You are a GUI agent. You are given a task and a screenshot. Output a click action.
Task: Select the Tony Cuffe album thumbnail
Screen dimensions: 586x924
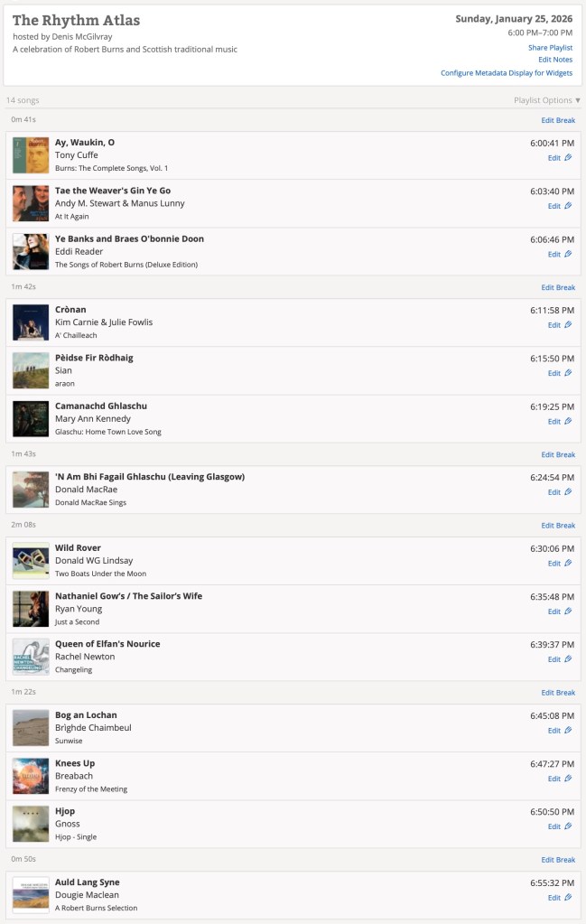point(31,155)
